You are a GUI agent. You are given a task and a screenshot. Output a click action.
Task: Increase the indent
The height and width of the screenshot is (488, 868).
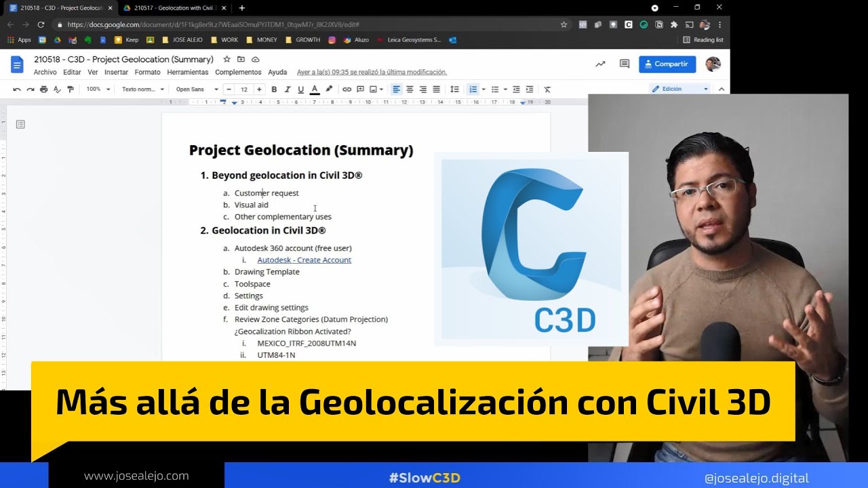tap(530, 89)
